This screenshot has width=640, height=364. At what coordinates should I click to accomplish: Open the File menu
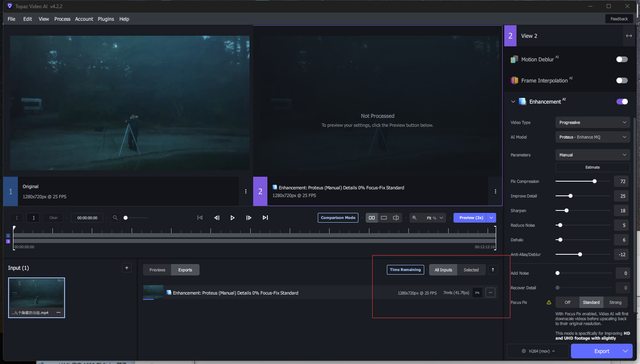click(x=11, y=19)
